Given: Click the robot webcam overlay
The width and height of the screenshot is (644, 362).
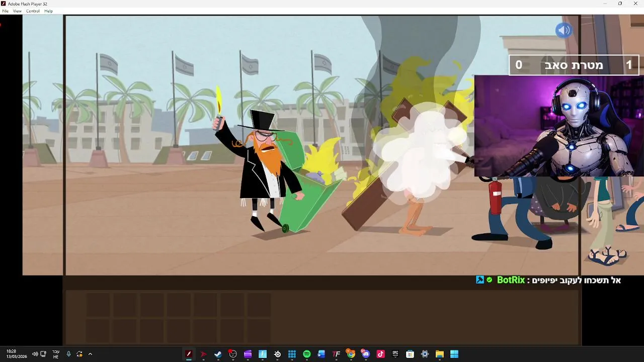Looking at the screenshot, I should pyautogui.click(x=559, y=126).
